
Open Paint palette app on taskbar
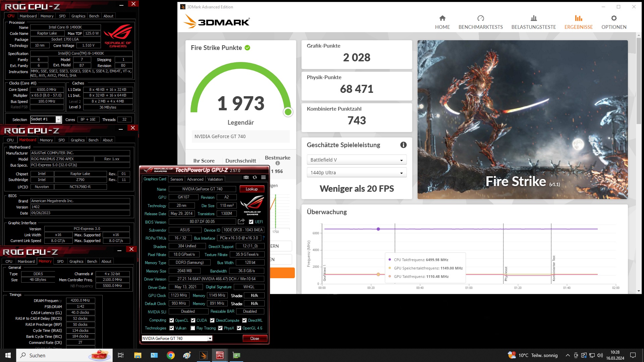187,355
